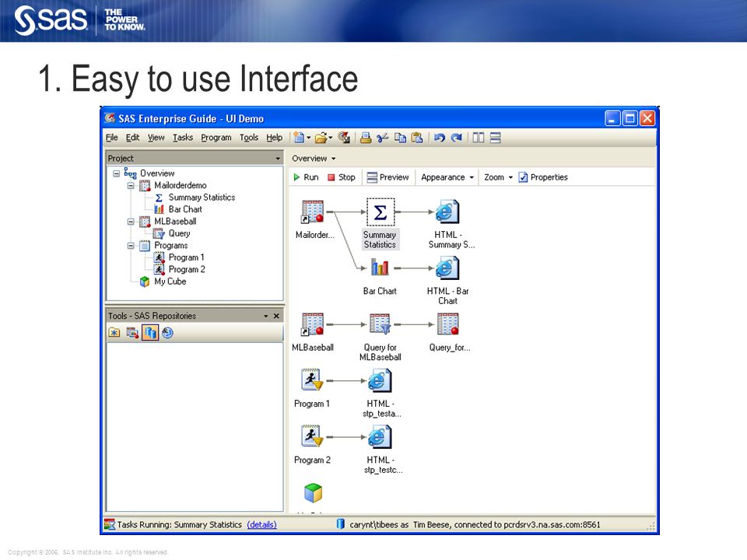Select Program 2 in project tree

point(187,270)
